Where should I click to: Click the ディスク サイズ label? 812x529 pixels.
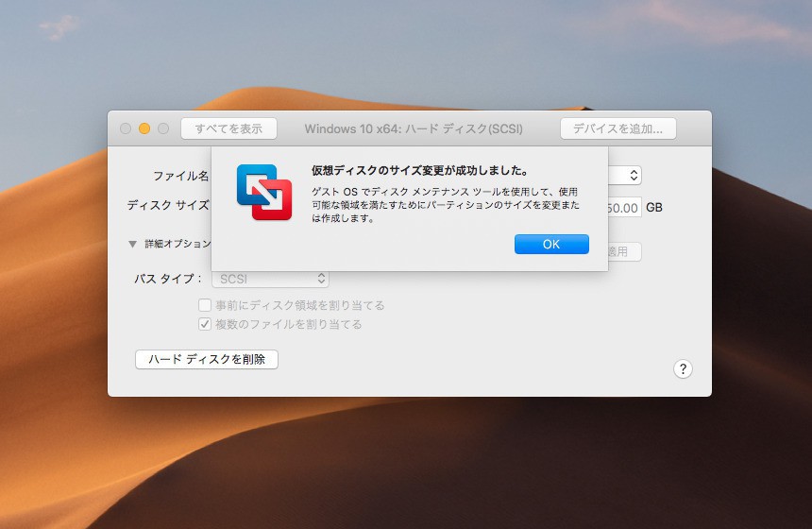[168, 205]
